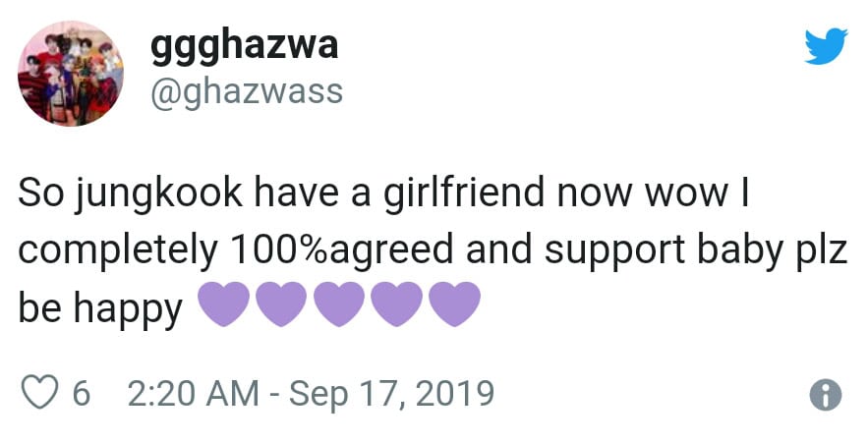Screen dimensions: 868x442
Task: Click the word "completely" in the tweet
Action: [118, 249]
